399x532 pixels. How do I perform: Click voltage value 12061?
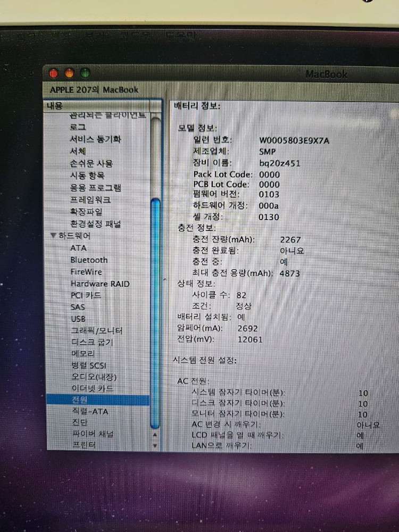[x=250, y=339]
